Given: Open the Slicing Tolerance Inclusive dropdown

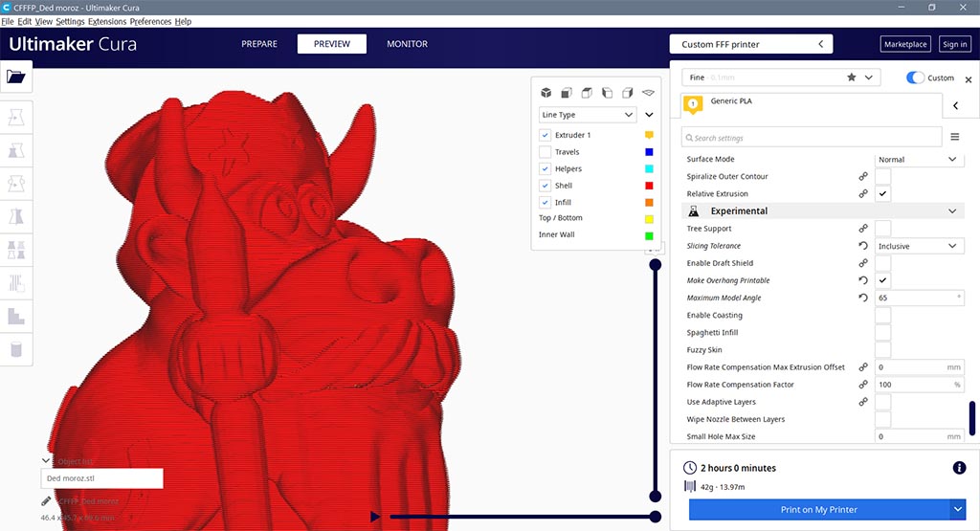Looking at the screenshot, I should (x=918, y=246).
